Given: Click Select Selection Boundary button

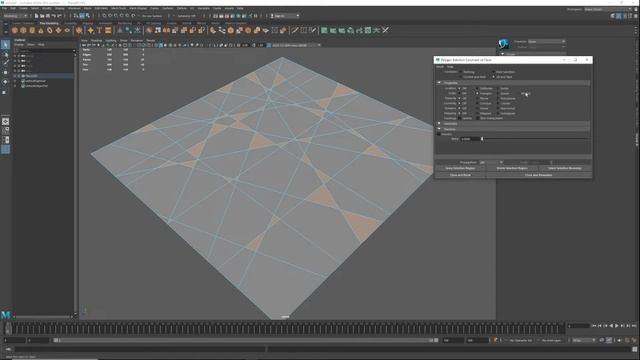Looking at the screenshot, I should point(565,168).
